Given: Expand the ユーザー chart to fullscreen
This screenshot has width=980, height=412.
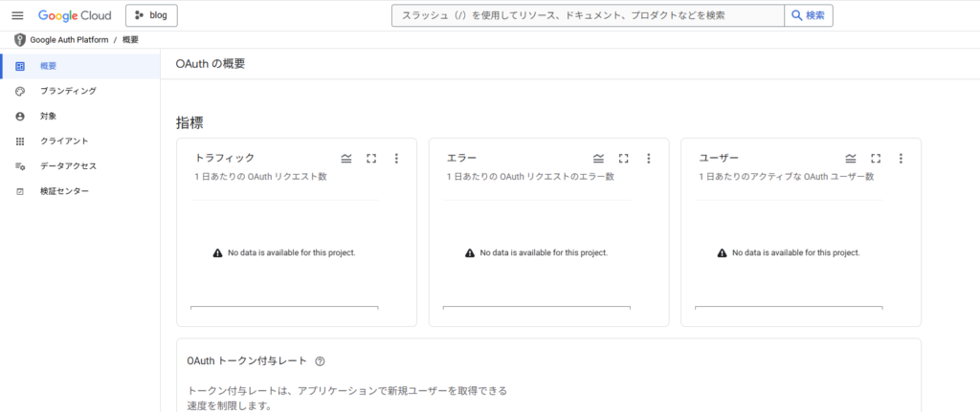Looking at the screenshot, I should pos(876,159).
